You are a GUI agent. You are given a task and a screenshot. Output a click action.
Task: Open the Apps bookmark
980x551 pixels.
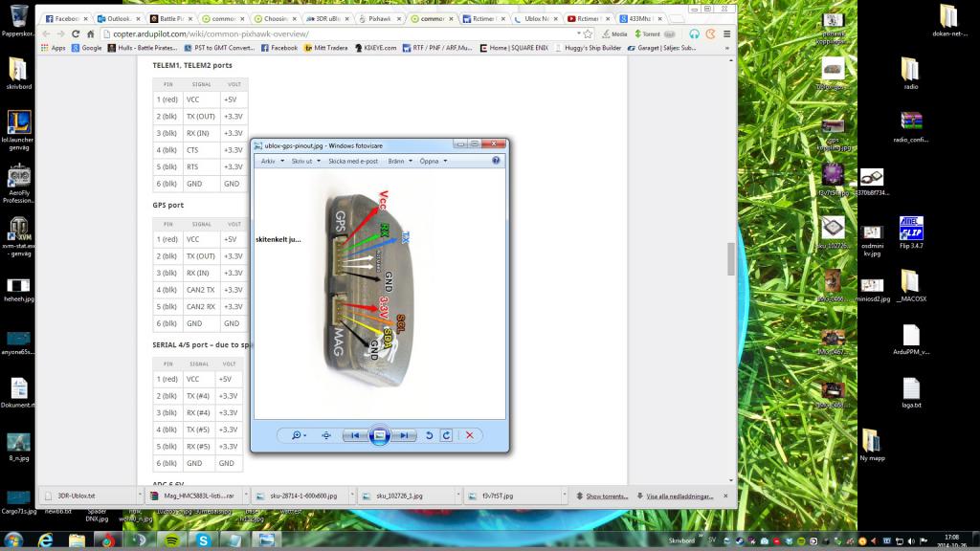point(54,48)
